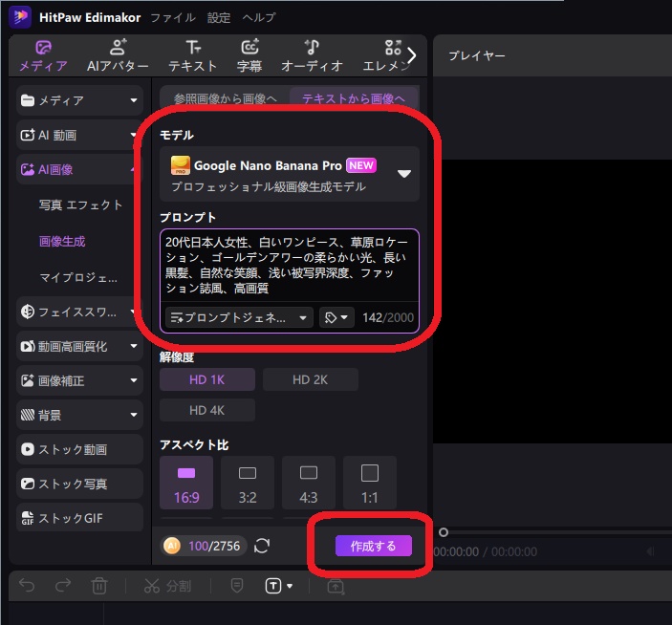Click the trash delete icon
The height and width of the screenshot is (625, 672).
pyautogui.click(x=99, y=586)
